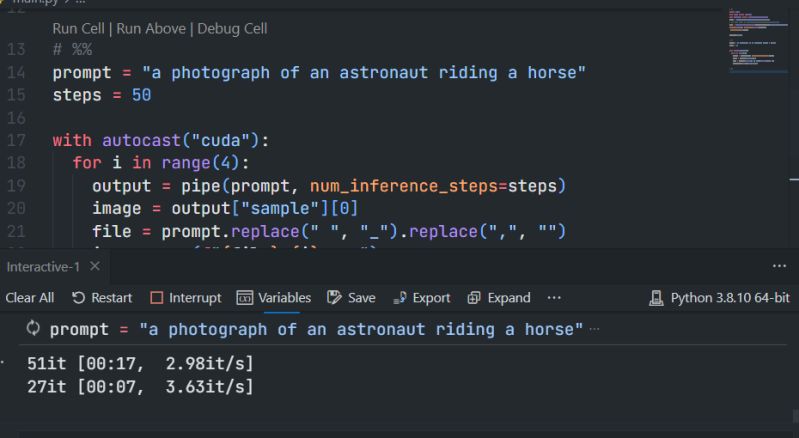799x438 pixels.
Task: Click the Export icon
Action: 398,298
